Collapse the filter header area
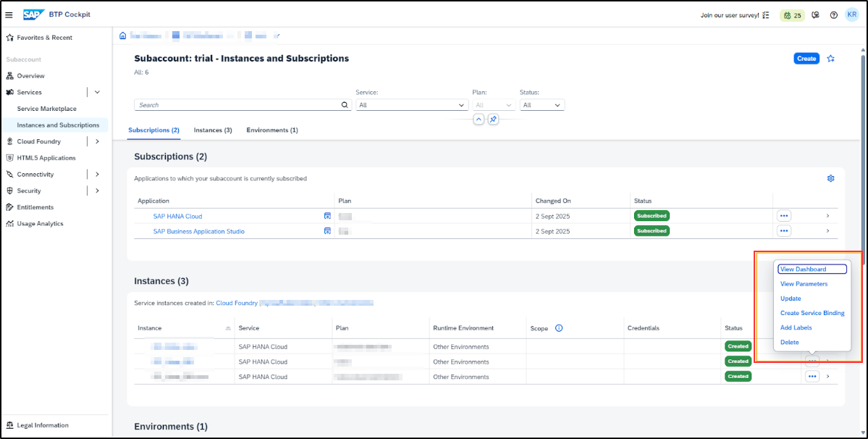Screen dimensions: 868x439 pyautogui.click(x=479, y=120)
